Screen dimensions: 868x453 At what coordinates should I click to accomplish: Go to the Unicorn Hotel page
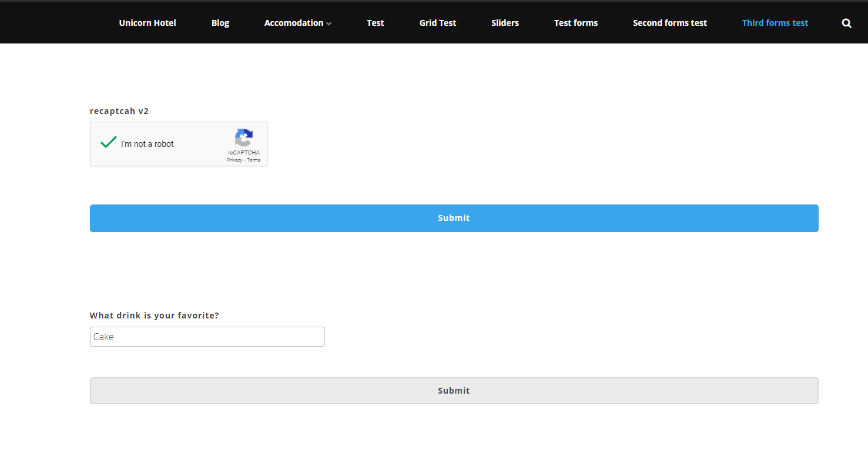148,23
